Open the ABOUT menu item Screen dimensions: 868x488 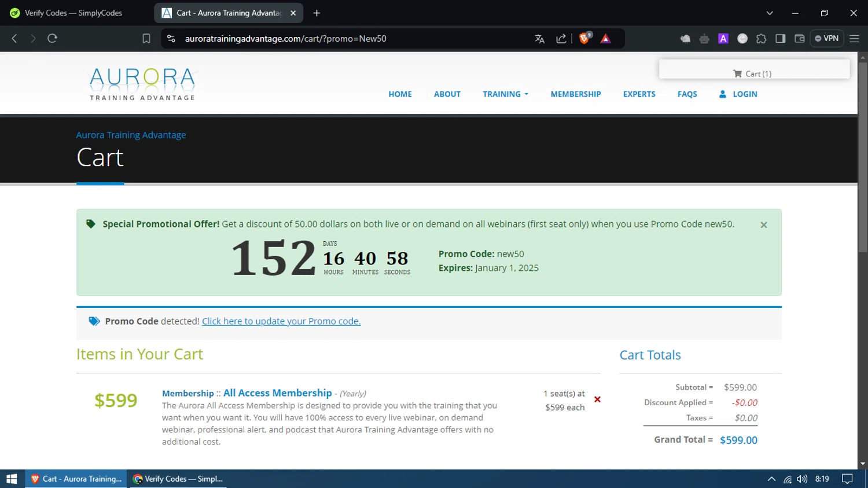click(x=447, y=94)
